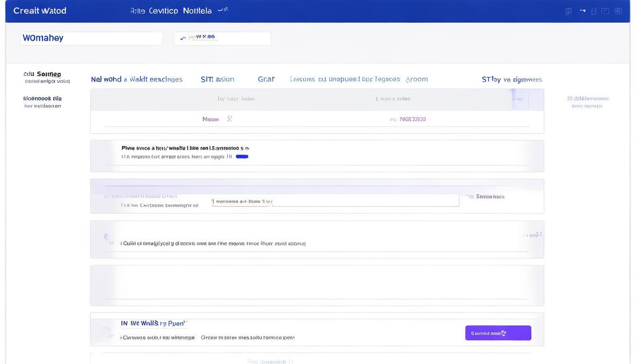Click the icon inside the second top search field

point(183,38)
